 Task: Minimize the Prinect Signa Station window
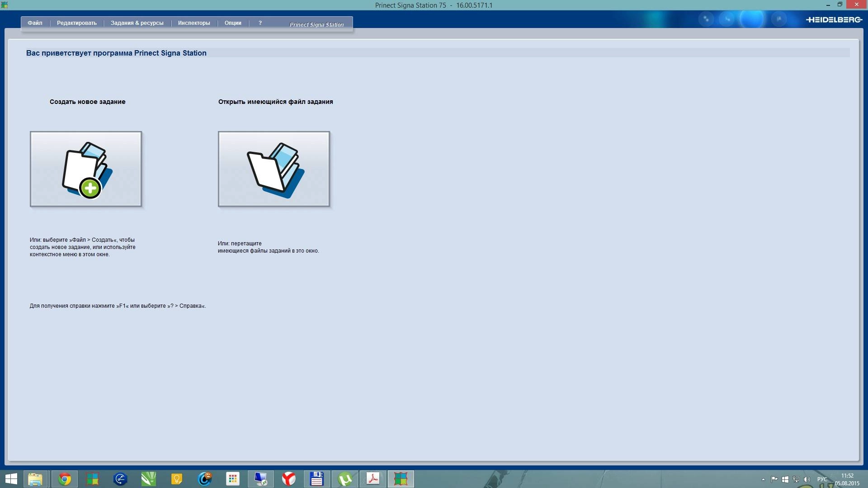pos(828,5)
